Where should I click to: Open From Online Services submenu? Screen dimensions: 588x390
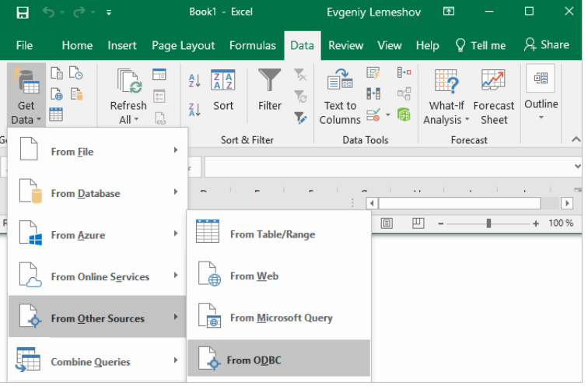[97, 276]
